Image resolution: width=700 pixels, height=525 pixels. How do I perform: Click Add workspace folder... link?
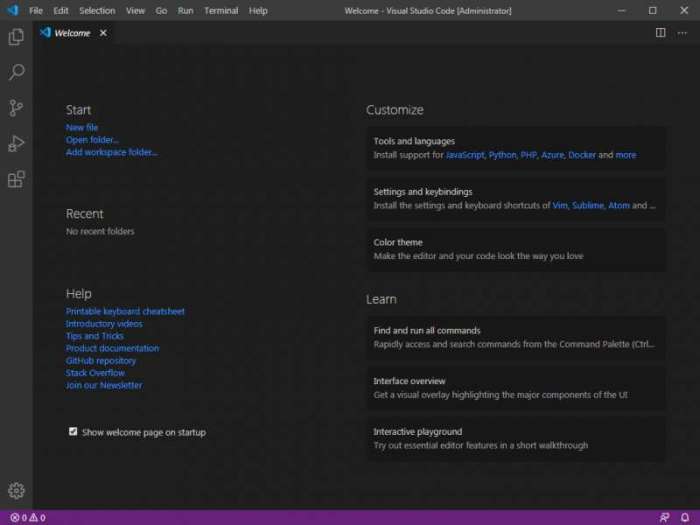112,152
